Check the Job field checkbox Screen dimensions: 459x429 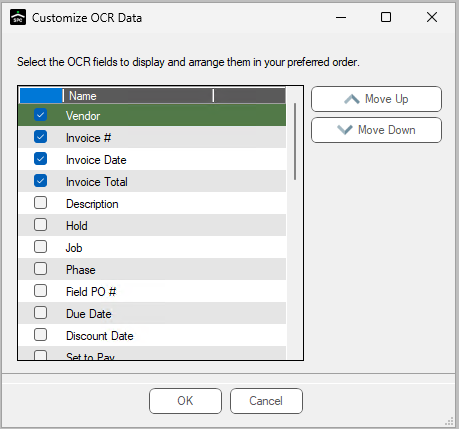tap(40, 247)
